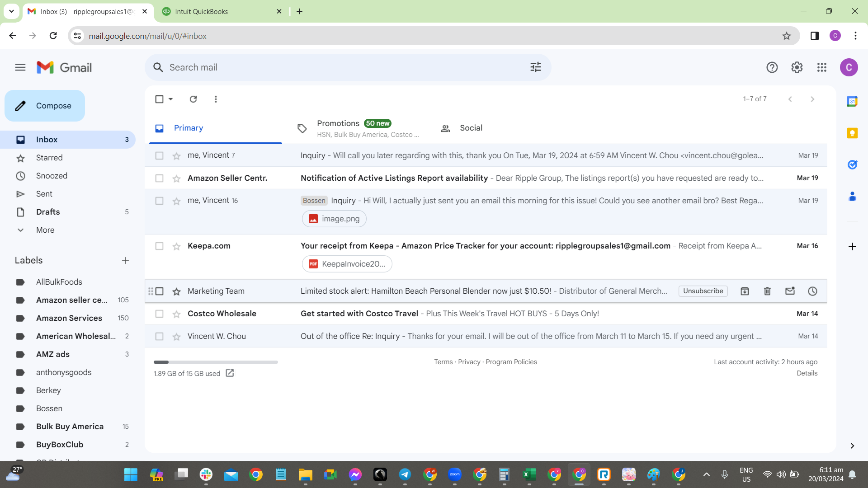Unsubscribe from Marketing Team email
This screenshot has width=868, height=488.
[703, 291]
